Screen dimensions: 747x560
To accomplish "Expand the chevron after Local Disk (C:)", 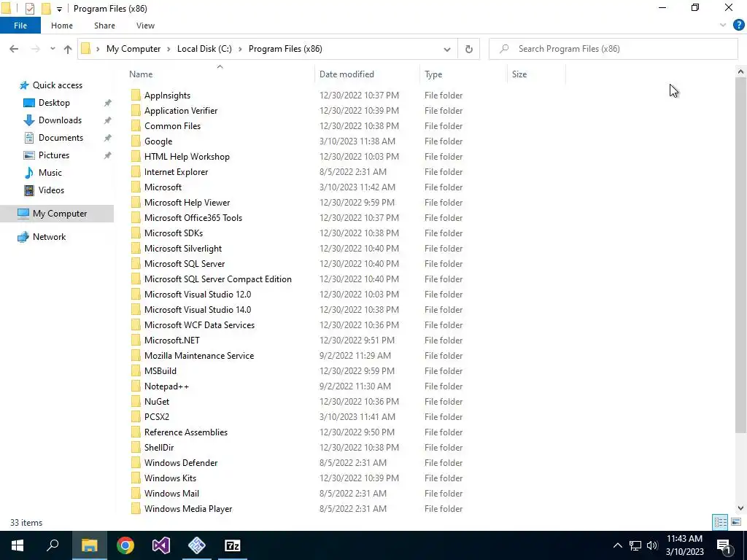I will (240, 49).
